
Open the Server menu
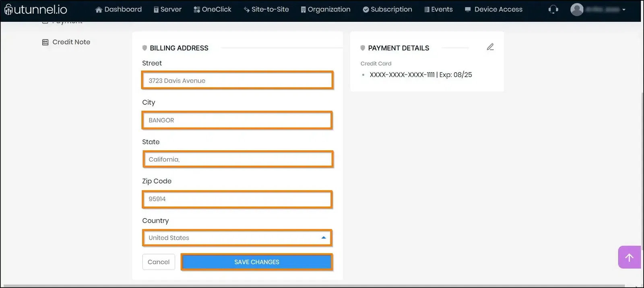pos(167,9)
